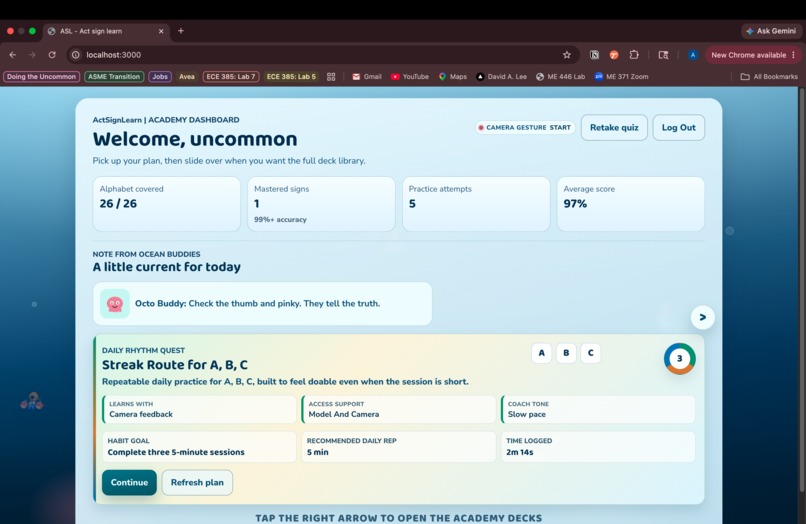The width and height of the screenshot is (806, 524).
Task: Open the orange extension icon in toolbar
Action: coord(614,55)
